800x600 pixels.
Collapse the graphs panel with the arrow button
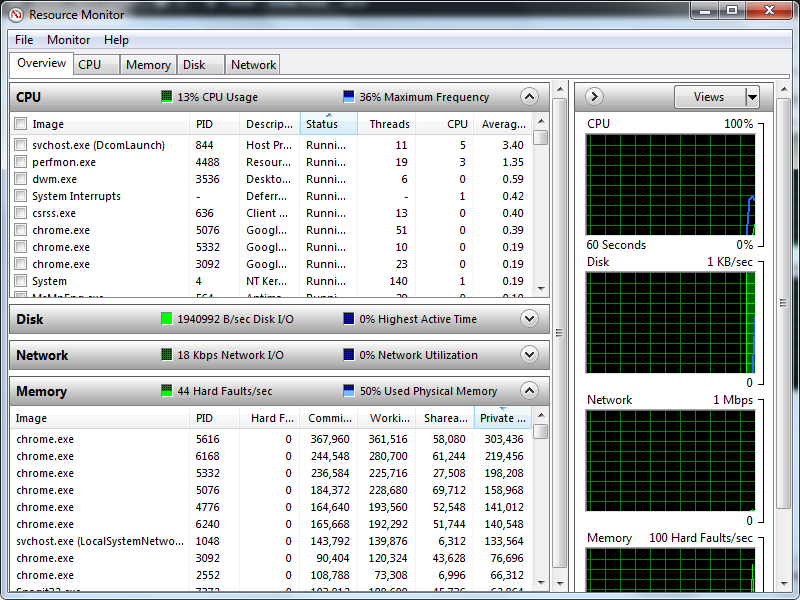point(593,96)
